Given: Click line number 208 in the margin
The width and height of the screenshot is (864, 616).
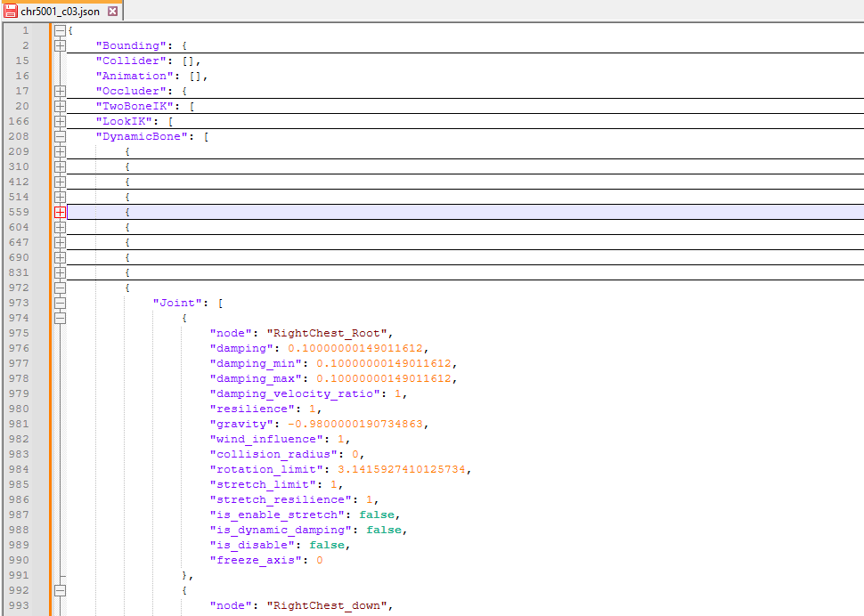Looking at the screenshot, I should tap(20, 136).
